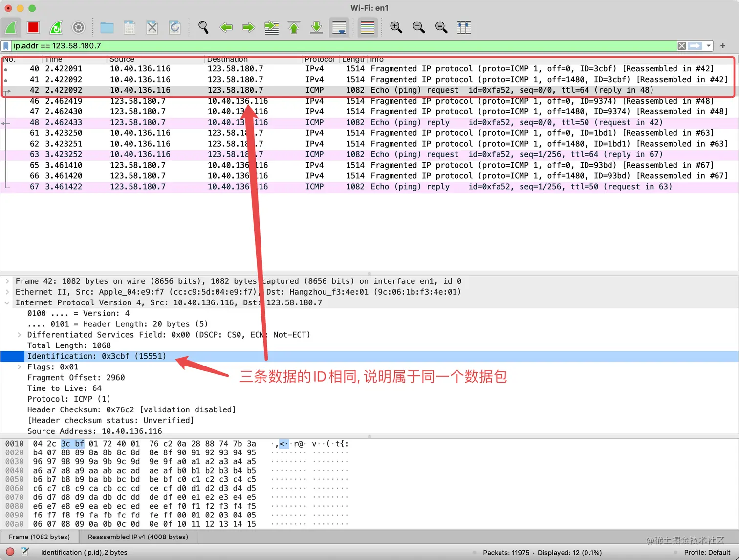Image resolution: width=739 pixels, height=560 pixels.
Task: Select packet 41 row
Action: click(x=369, y=80)
